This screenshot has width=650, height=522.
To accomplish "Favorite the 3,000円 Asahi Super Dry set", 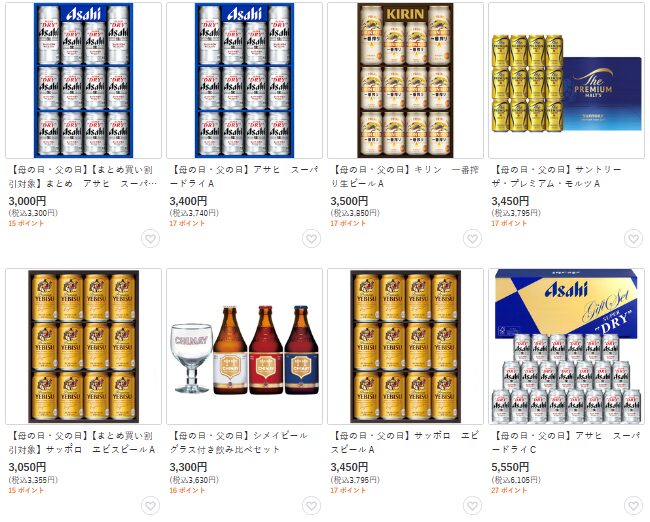I will click(x=150, y=239).
